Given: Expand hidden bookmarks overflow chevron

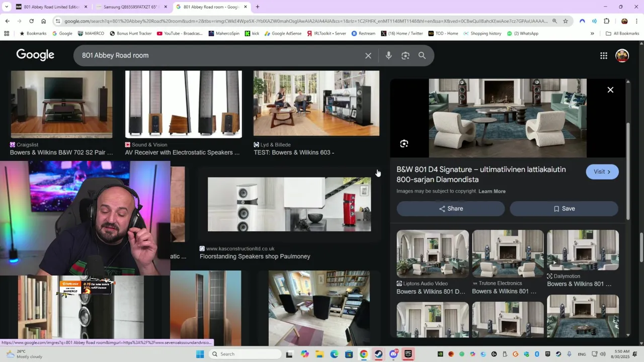Looking at the screenshot, I should click(592, 34).
